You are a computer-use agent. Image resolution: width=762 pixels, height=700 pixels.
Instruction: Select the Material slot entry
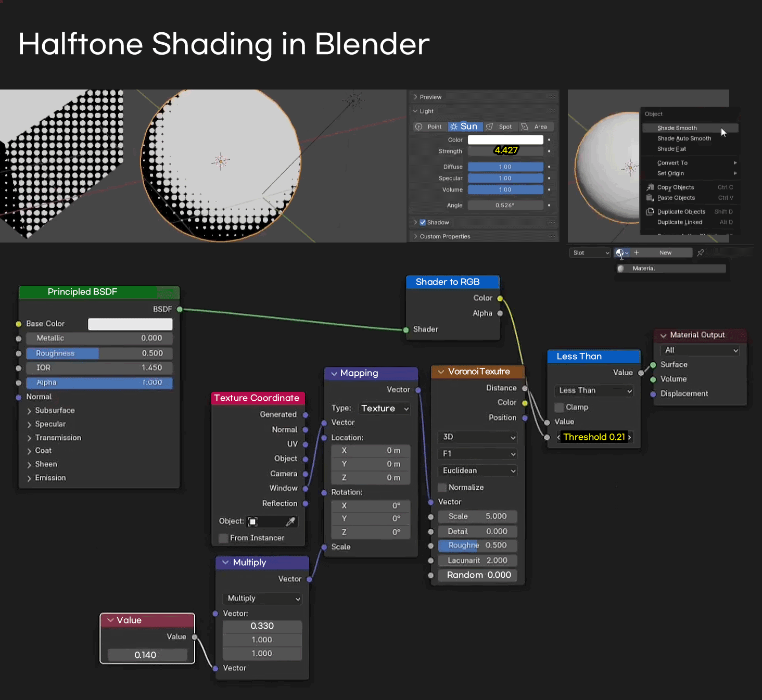(671, 269)
